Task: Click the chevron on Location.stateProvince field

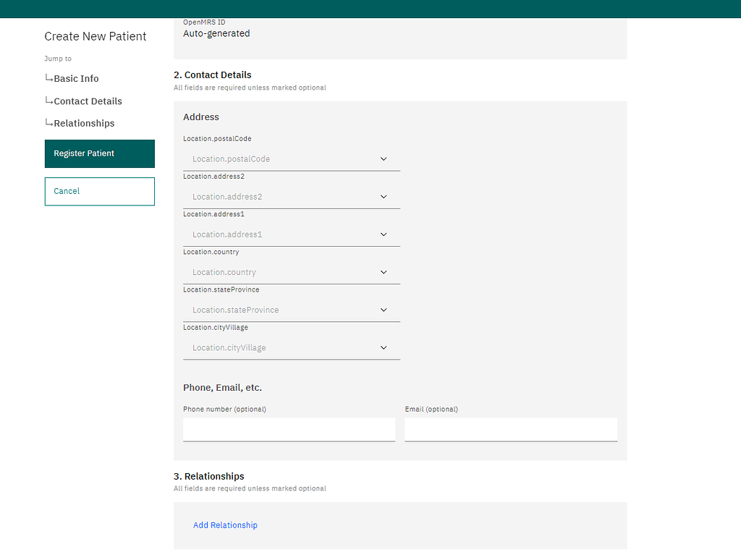Action: 383,310
